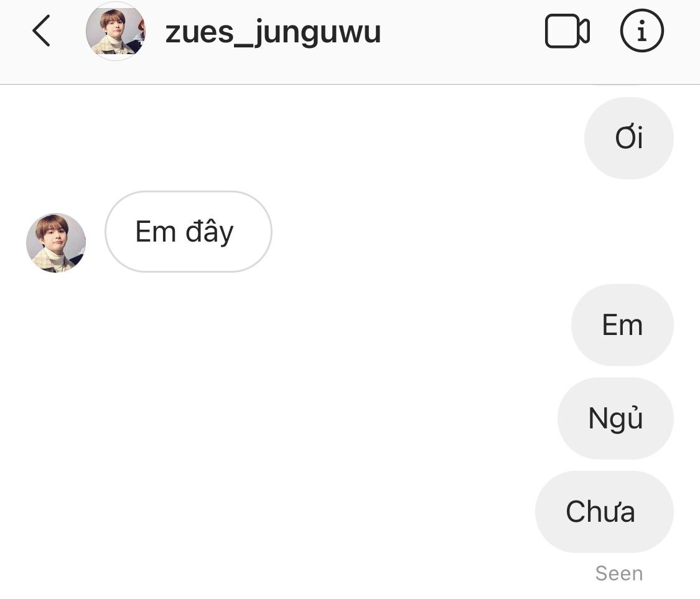Tap the "Seen" status label
Image resolution: width=700 pixels, height=599 pixels.
618,573
